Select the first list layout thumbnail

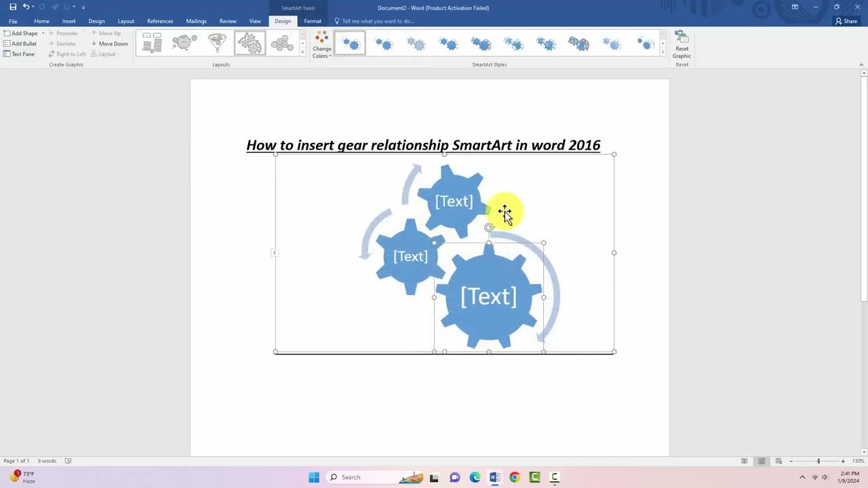(152, 43)
